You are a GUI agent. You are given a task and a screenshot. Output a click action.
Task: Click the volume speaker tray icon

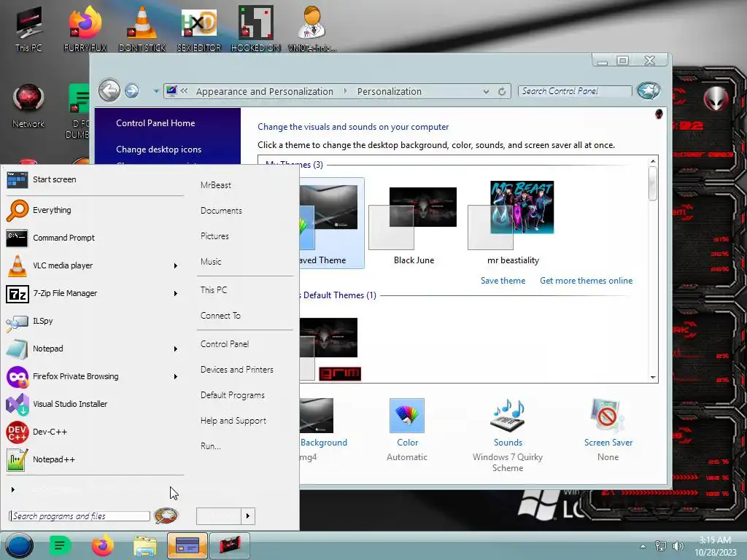tap(678, 546)
